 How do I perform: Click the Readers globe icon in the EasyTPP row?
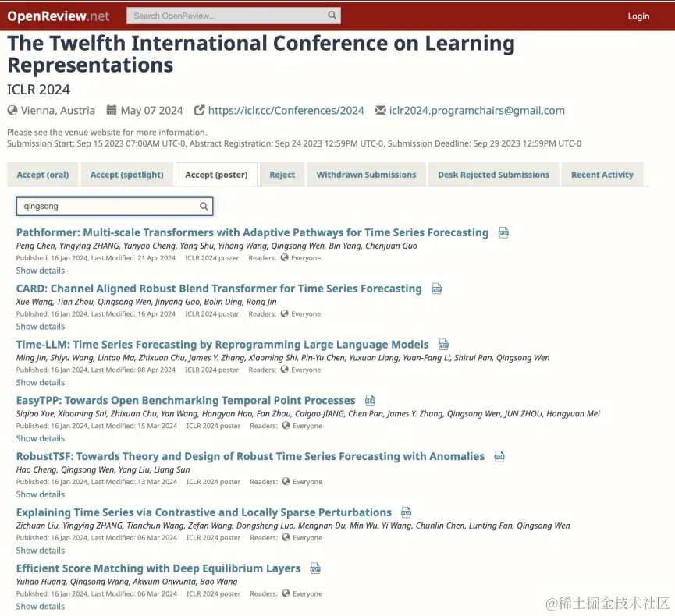pyautogui.click(x=286, y=426)
